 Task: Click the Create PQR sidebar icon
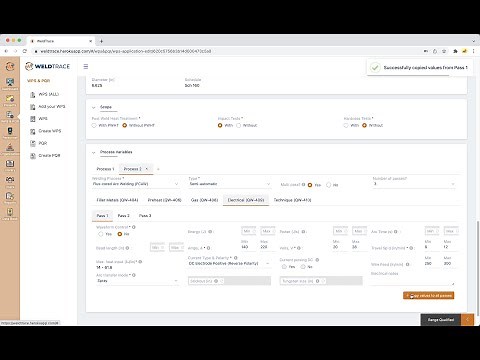tap(33, 156)
